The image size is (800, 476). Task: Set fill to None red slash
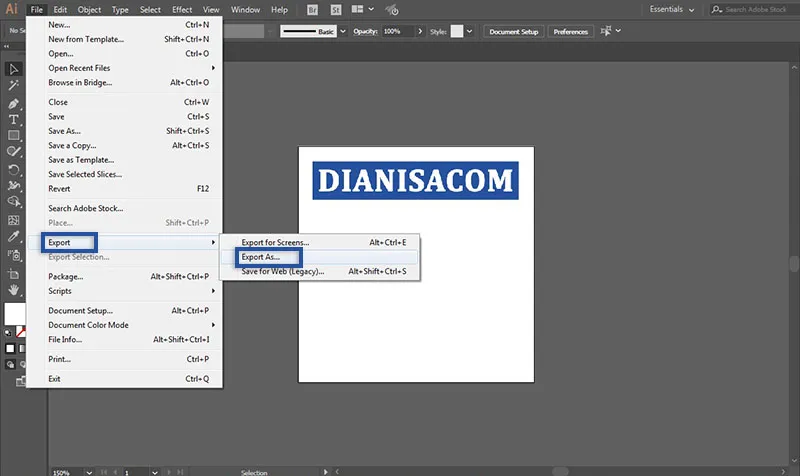point(21,333)
